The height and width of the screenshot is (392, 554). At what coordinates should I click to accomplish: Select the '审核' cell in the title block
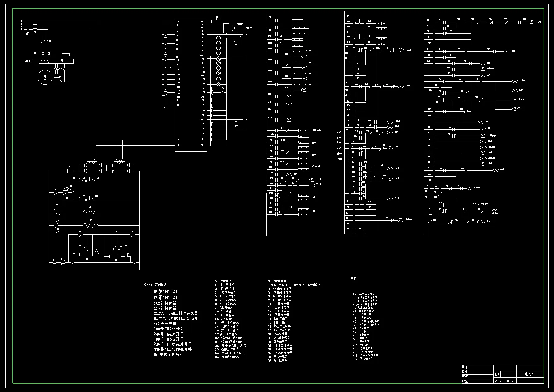click(465, 377)
